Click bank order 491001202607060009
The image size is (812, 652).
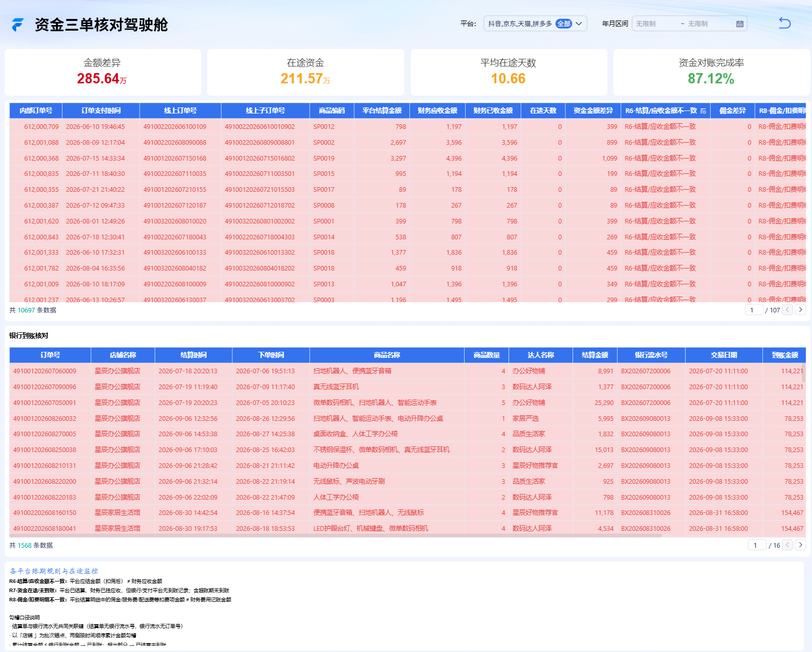tap(45, 371)
